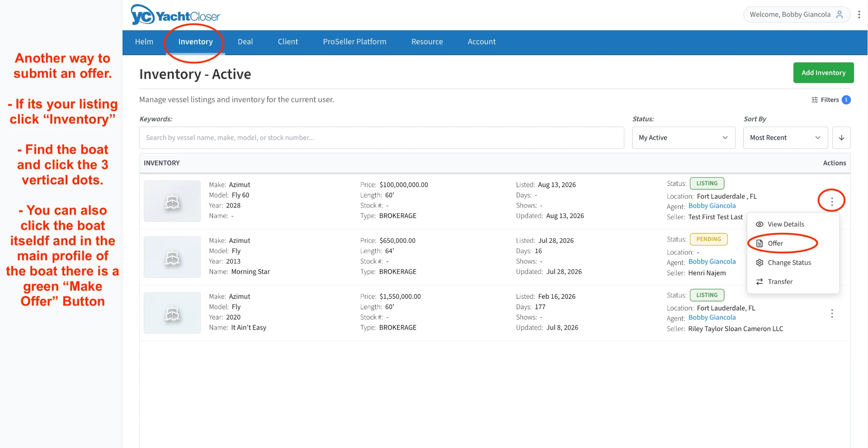Open the Status My Active dropdown
Image resolution: width=868 pixels, height=448 pixels.
(684, 137)
